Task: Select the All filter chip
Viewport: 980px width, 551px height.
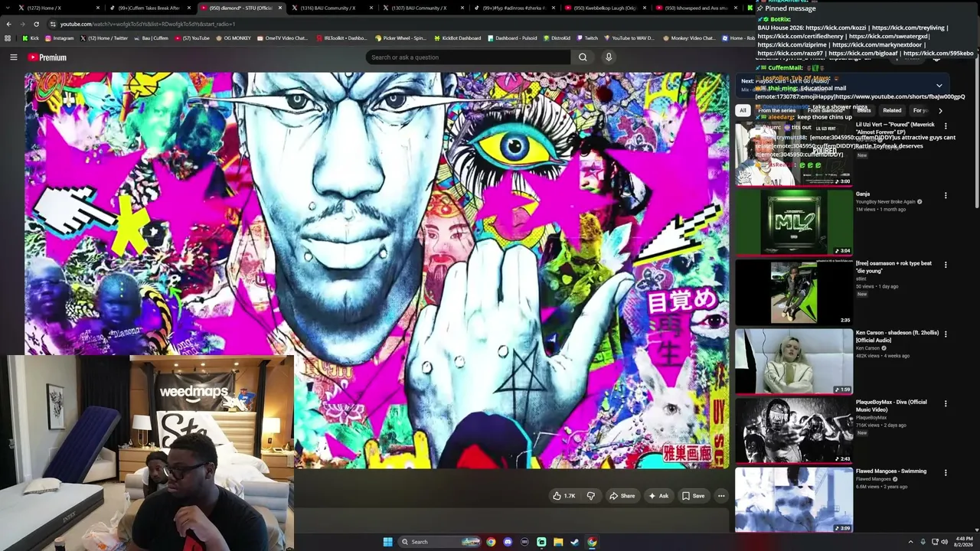Action: (x=743, y=110)
